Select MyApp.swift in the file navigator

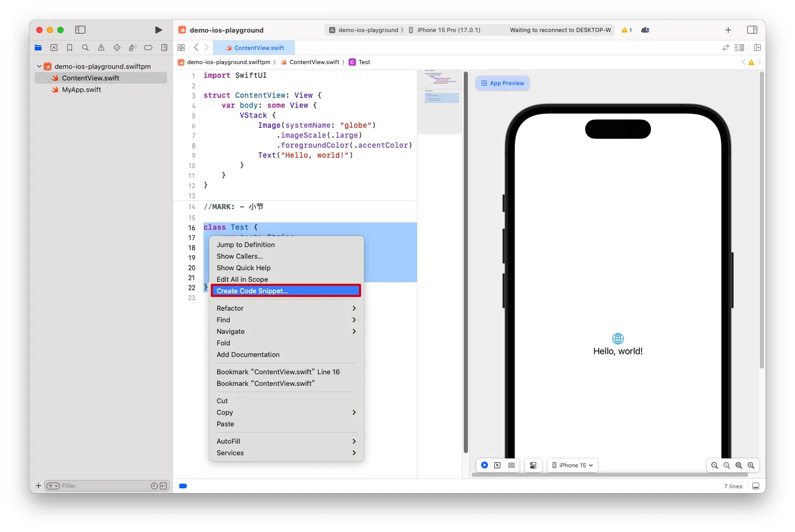[x=81, y=90]
